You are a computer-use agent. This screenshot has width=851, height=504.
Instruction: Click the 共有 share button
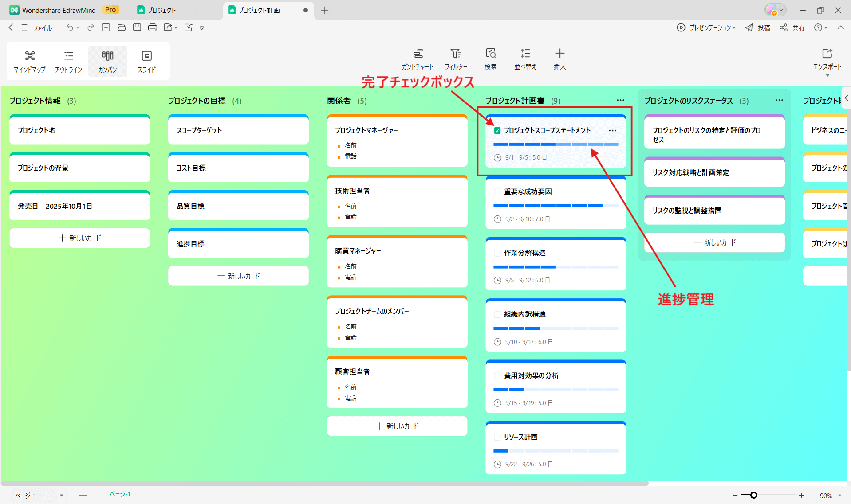pyautogui.click(x=792, y=27)
